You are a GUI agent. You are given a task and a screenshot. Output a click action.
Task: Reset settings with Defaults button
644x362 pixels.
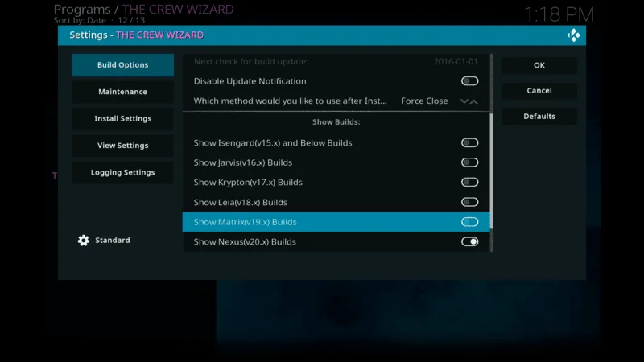click(x=539, y=117)
